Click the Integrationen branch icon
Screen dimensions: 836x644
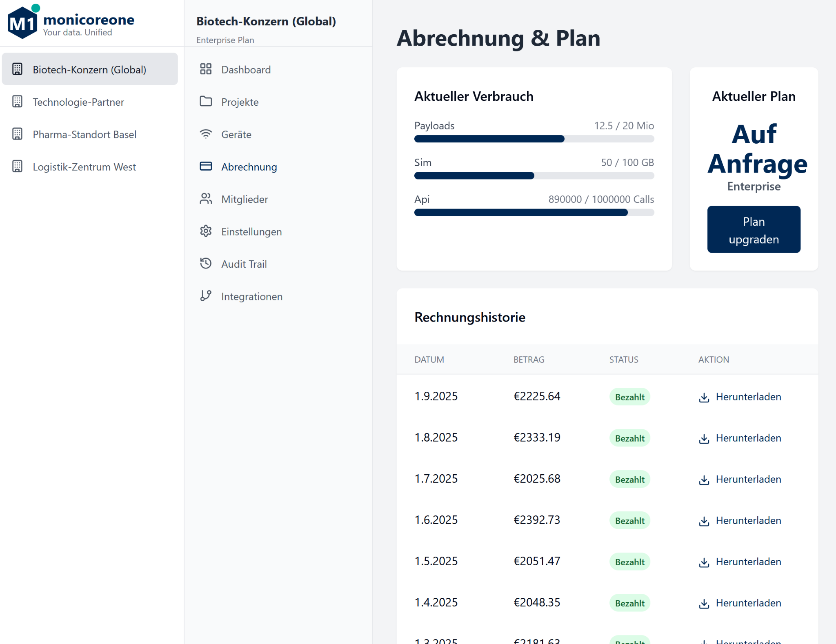tap(206, 296)
